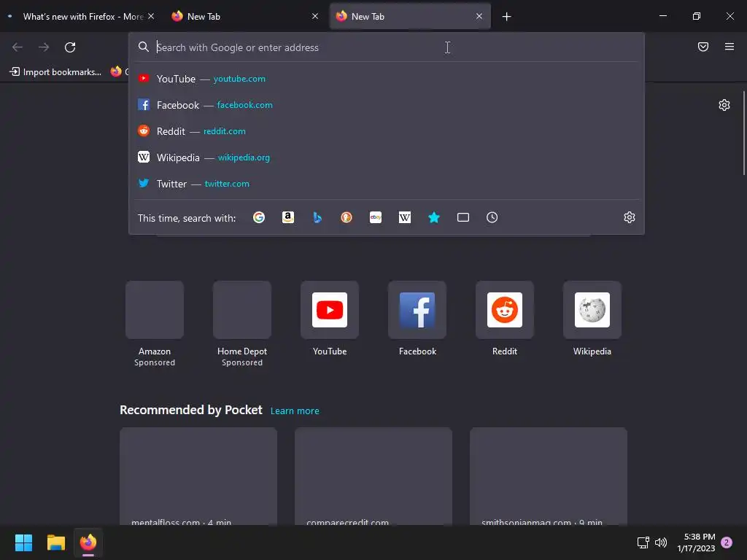
Task: Open the Firefox application menu
Action: [729, 47]
